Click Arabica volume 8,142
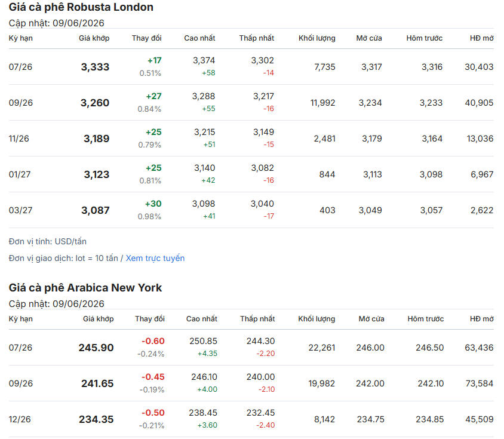Viewport: 504px width, 439px height. click(325, 419)
